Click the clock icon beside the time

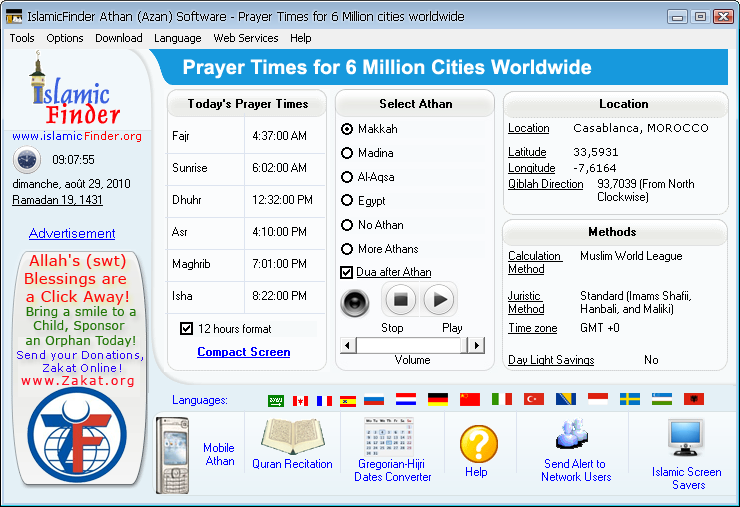[x=27, y=160]
